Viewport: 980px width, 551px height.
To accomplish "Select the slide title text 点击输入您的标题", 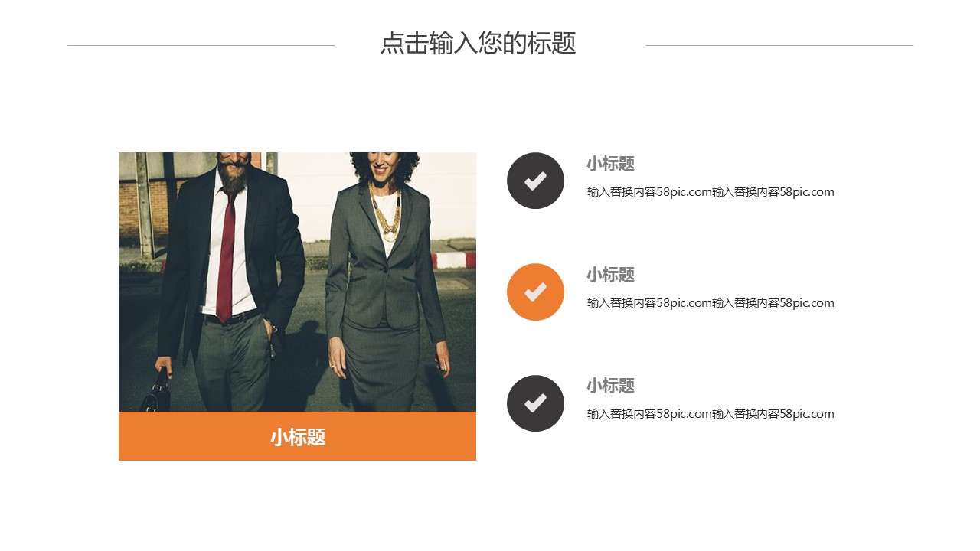I will coord(478,43).
